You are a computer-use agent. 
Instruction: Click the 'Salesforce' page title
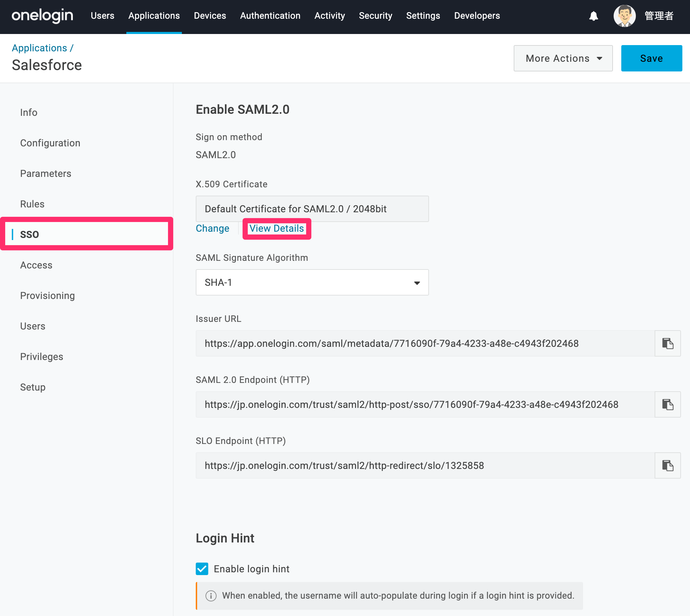[47, 65]
